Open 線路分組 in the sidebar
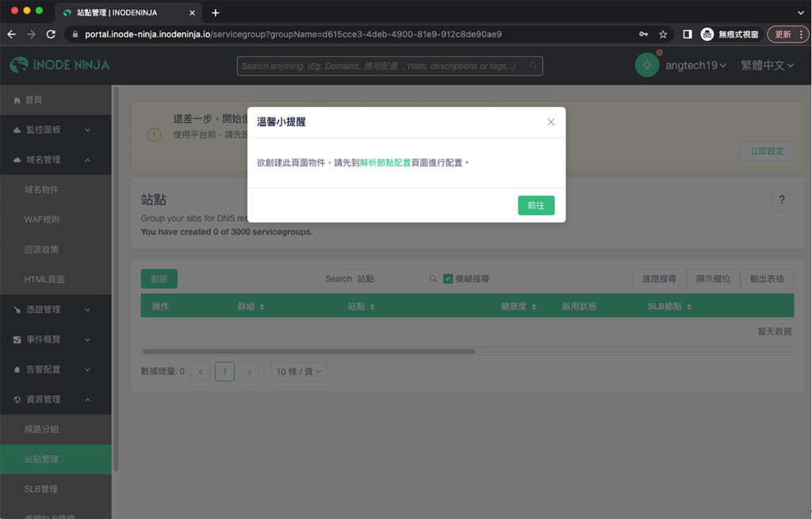 tap(56, 429)
